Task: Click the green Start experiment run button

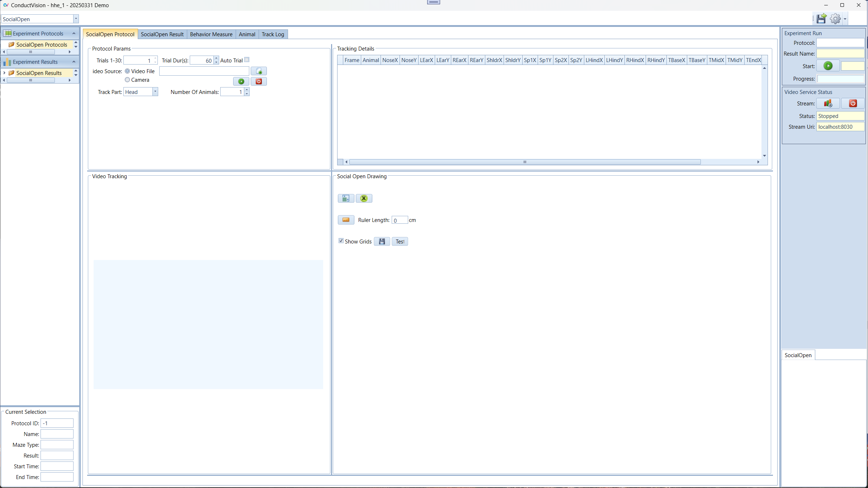Action: point(828,66)
